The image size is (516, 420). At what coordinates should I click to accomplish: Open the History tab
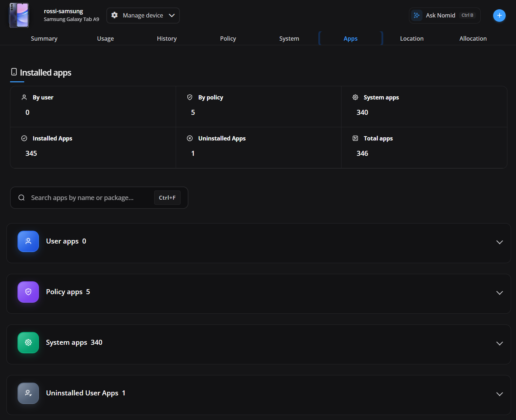coord(167,39)
